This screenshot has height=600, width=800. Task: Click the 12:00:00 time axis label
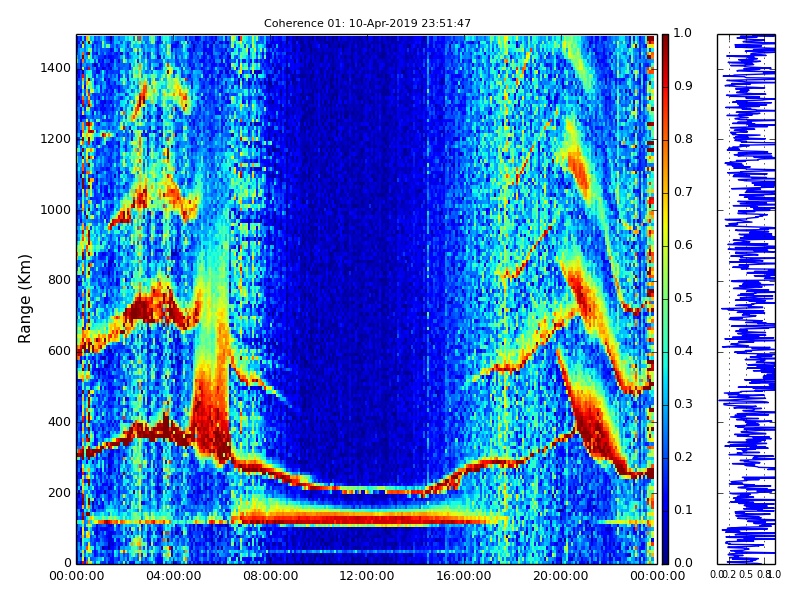[x=367, y=576]
